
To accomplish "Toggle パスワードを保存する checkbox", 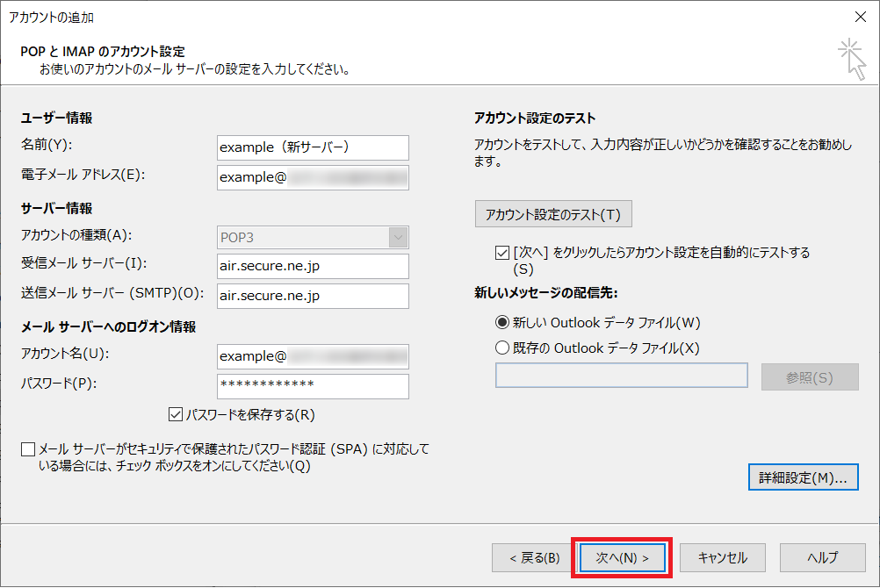I will pyautogui.click(x=175, y=414).
